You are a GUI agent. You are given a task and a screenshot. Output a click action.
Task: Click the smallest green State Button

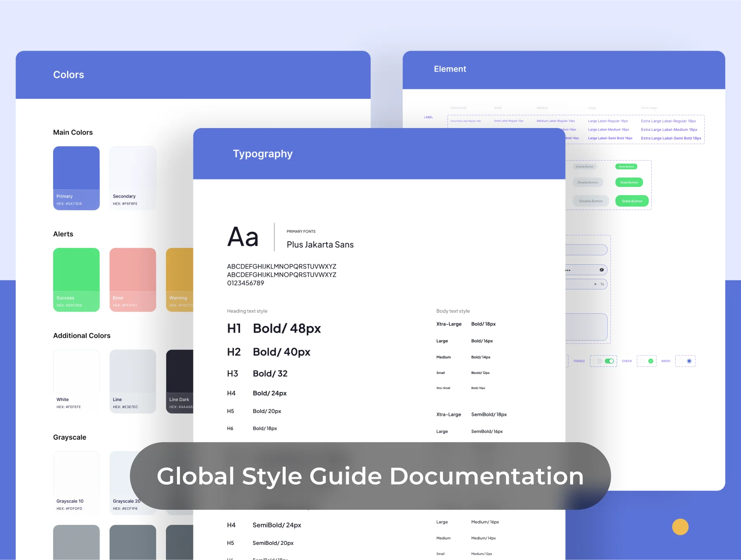[626, 167]
